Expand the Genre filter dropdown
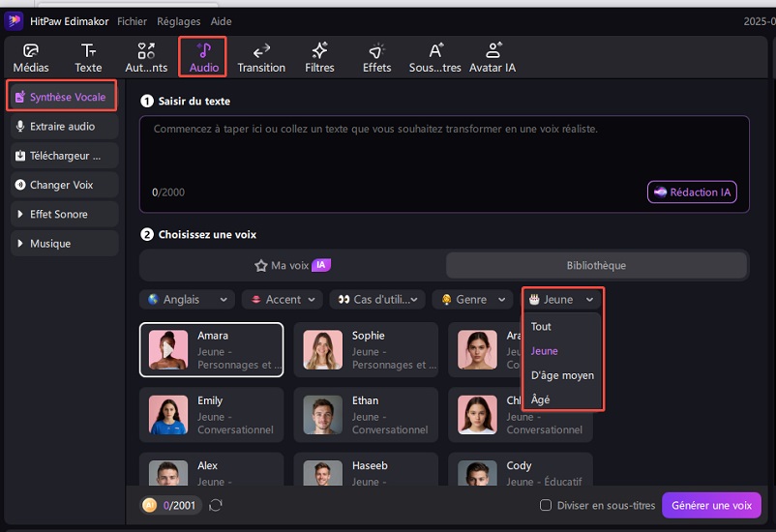Viewport: 776px width, 532px height. pyautogui.click(x=472, y=300)
